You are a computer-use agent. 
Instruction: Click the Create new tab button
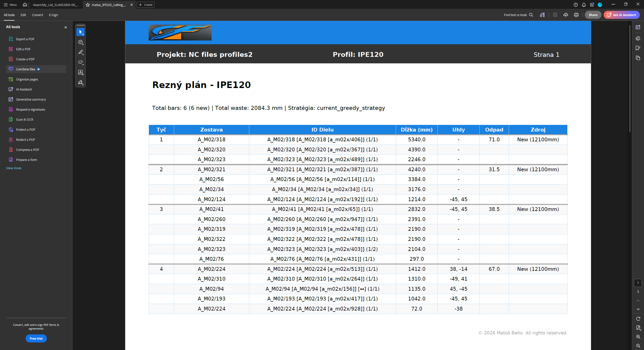tap(145, 5)
